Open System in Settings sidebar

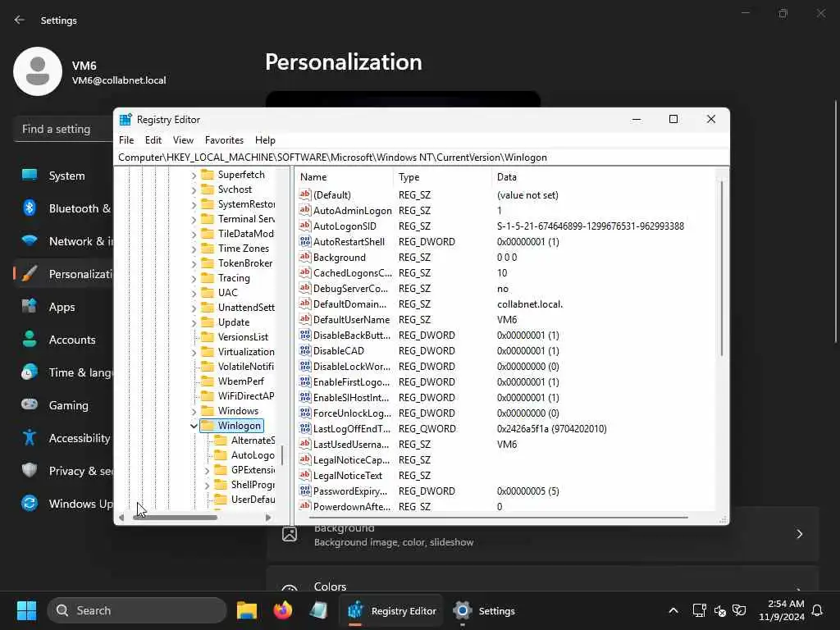(64, 176)
